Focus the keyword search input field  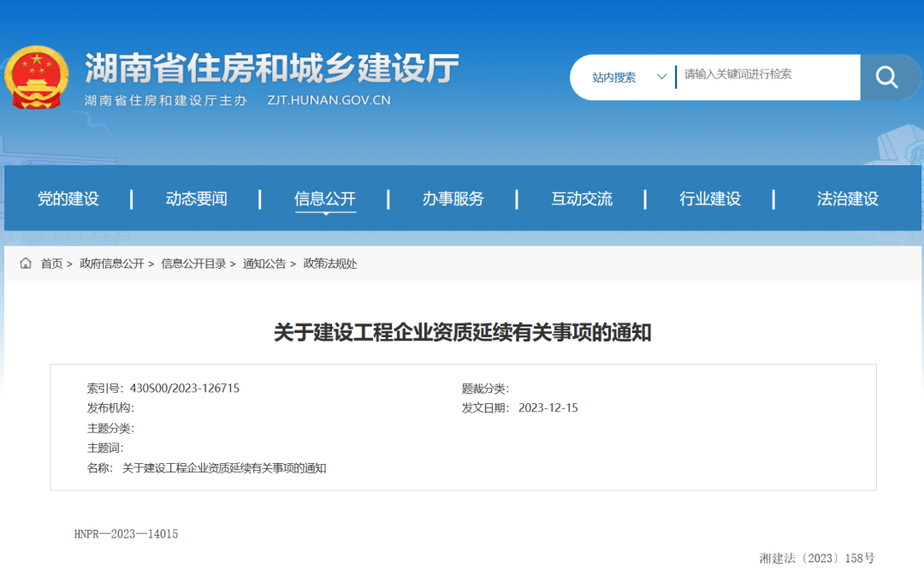tap(766, 75)
